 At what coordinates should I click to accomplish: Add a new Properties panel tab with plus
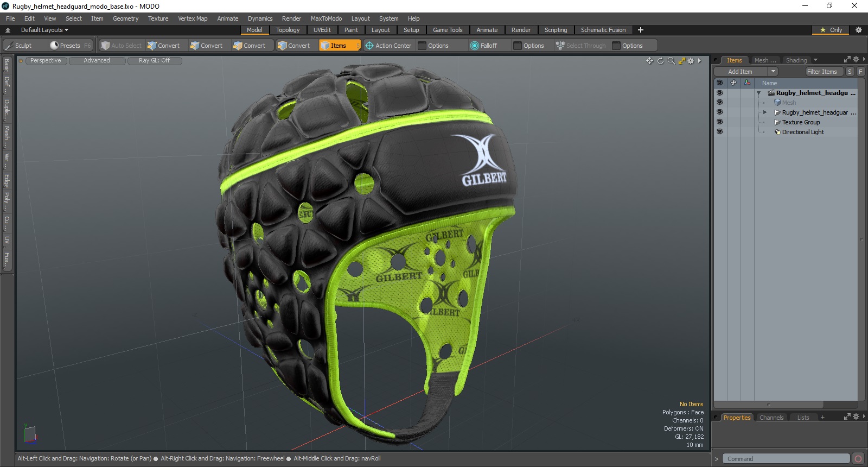pyautogui.click(x=822, y=418)
